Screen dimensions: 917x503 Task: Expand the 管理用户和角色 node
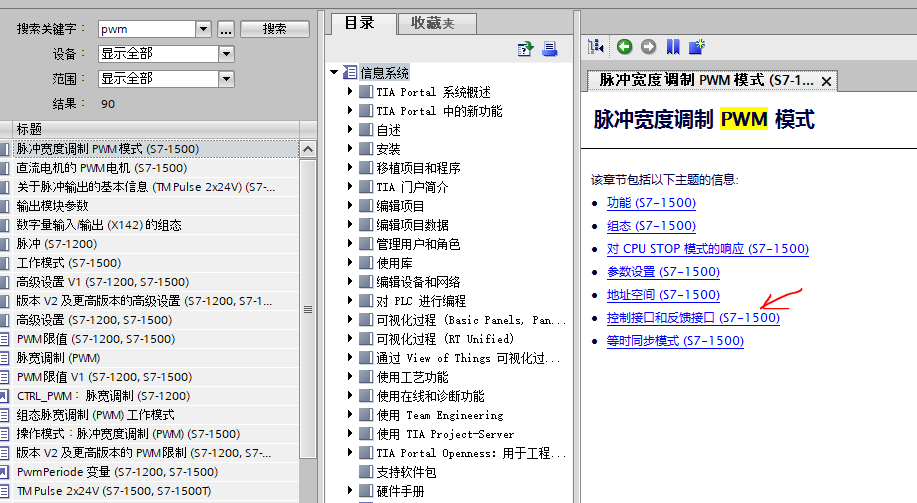[x=350, y=243]
